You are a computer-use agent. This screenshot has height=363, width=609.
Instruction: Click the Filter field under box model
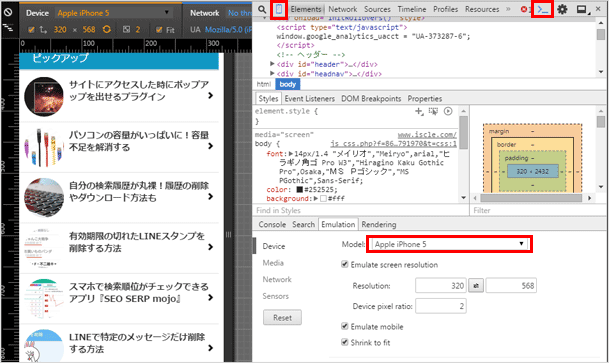tap(538, 210)
